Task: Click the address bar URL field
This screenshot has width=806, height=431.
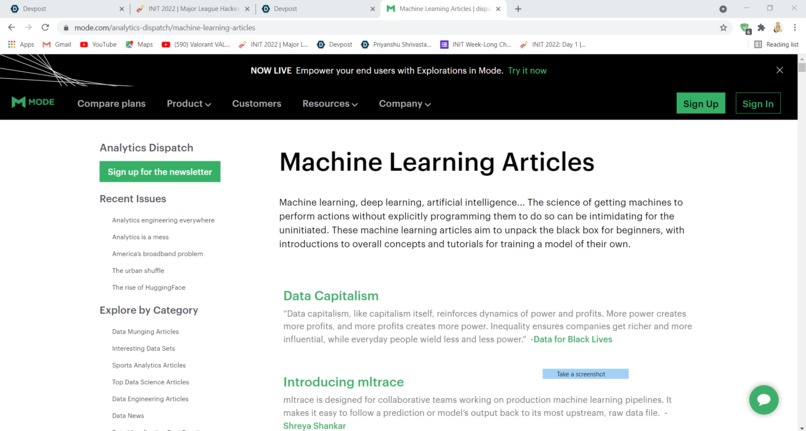Action: (391, 28)
